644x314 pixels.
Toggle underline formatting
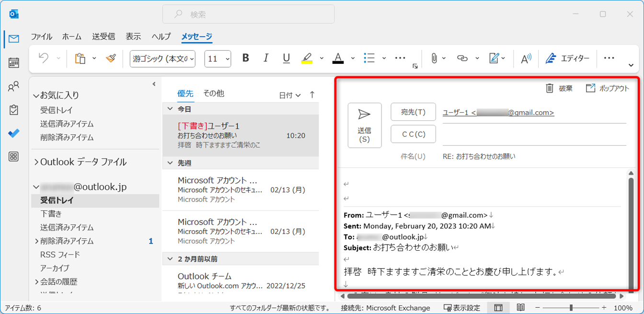click(x=286, y=58)
